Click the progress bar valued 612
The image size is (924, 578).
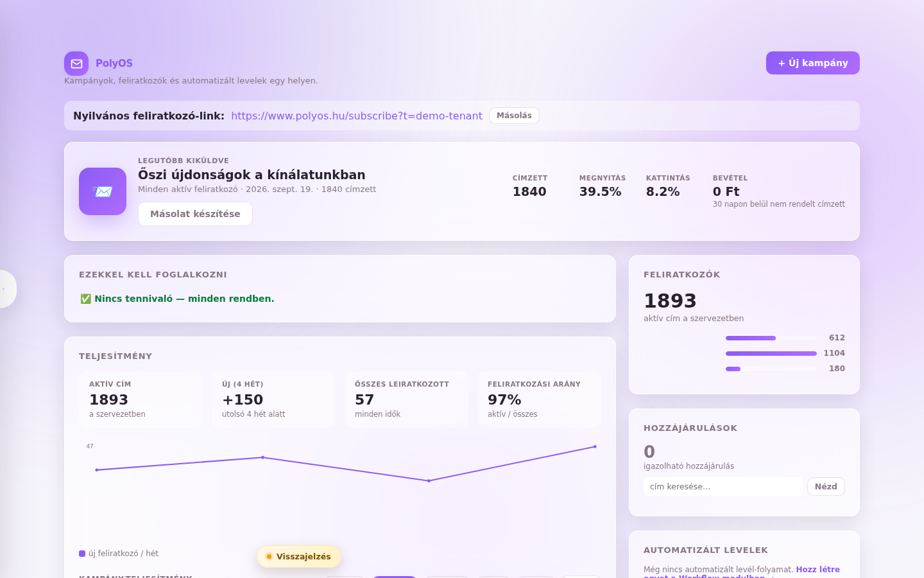tap(771, 338)
